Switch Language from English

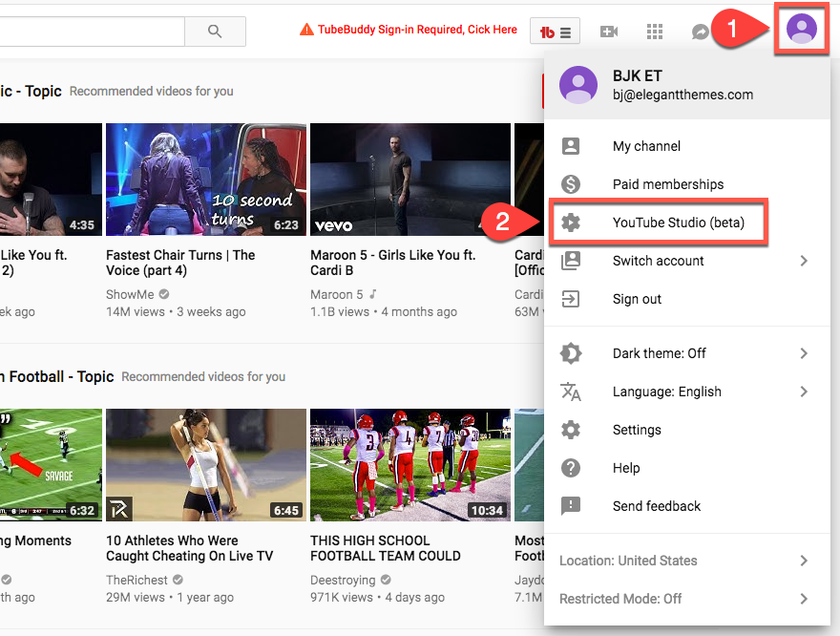pos(667,392)
